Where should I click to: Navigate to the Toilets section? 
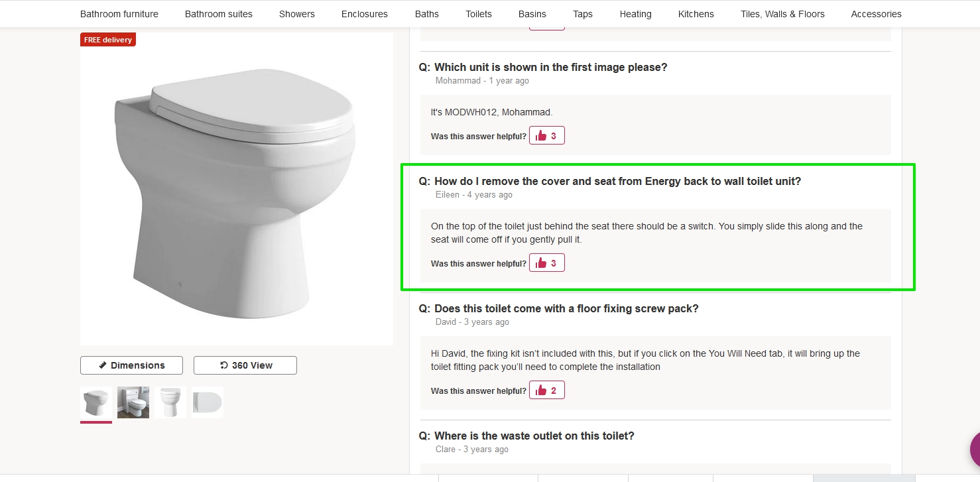479,14
